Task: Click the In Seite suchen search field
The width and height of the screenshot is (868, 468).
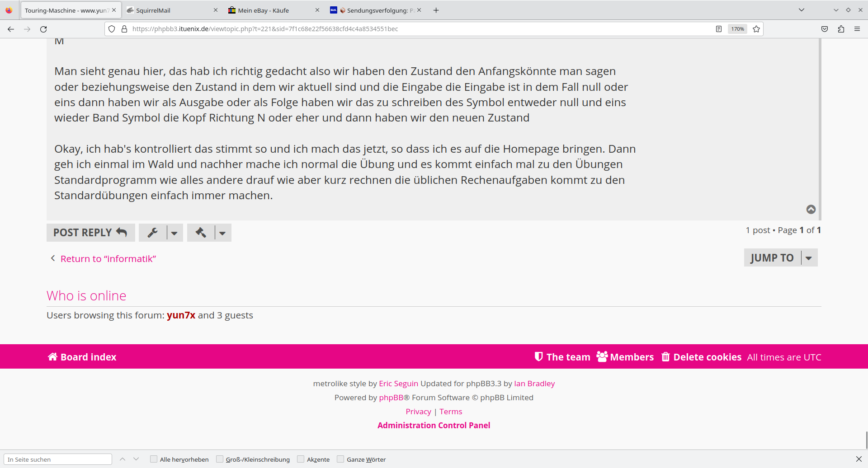Action: (58, 459)
